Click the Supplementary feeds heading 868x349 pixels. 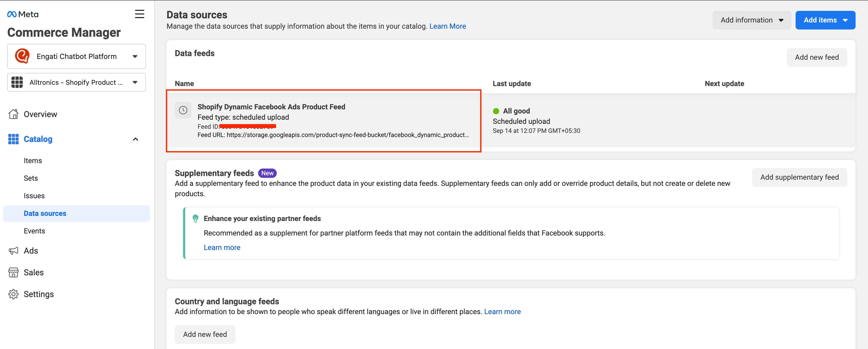click(x=214, y=173)
